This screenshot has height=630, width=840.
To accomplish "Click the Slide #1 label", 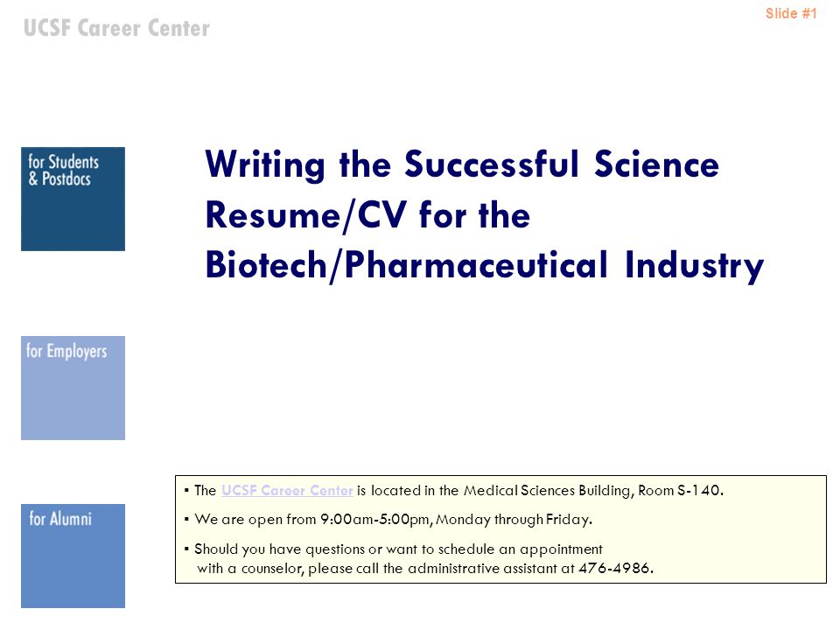I will tap(791, 13).
